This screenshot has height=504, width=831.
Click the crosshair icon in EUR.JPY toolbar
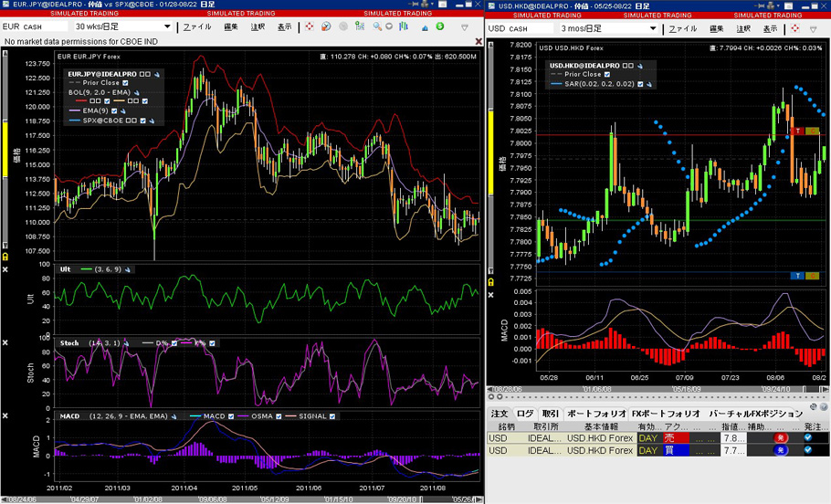(x=310, y=26)
